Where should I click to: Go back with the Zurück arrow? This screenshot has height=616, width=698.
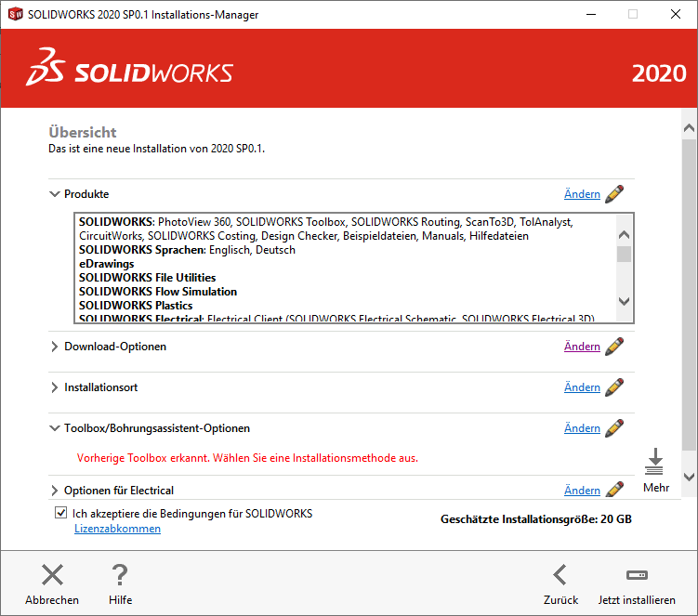pos(560,574)
